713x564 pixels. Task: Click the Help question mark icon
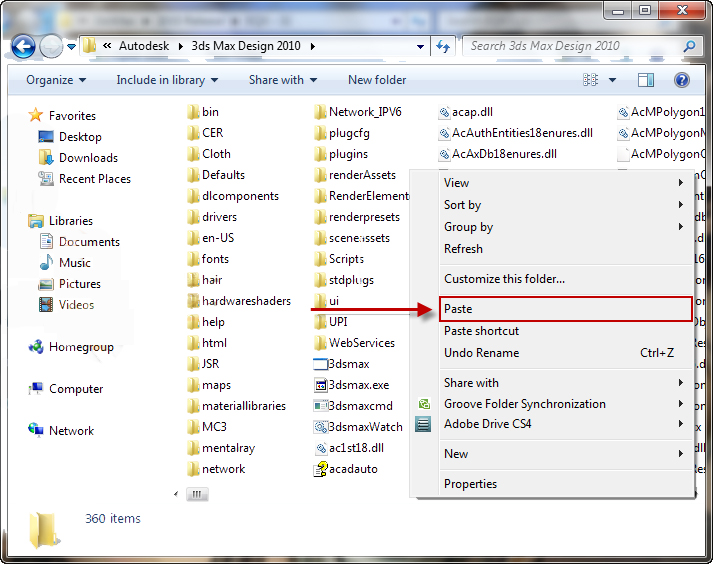(x=682, y=80)
